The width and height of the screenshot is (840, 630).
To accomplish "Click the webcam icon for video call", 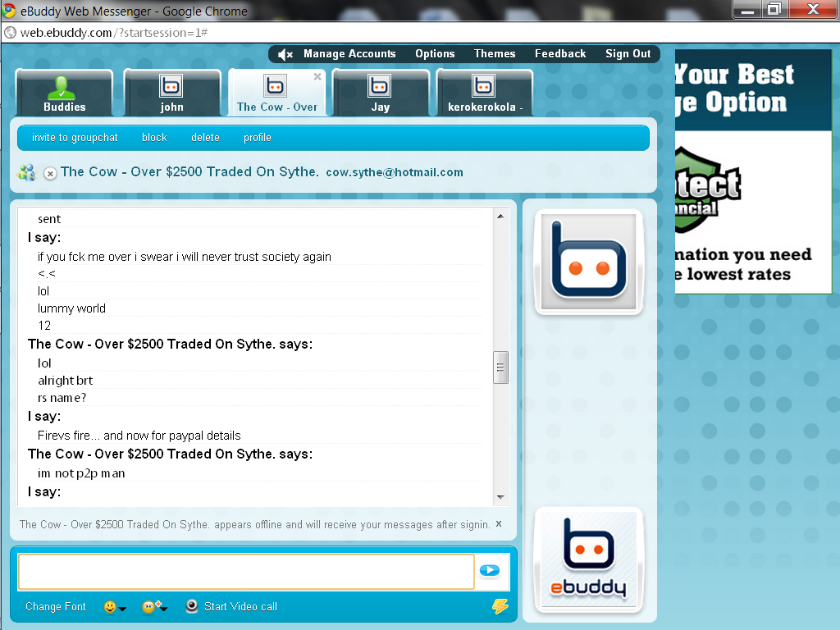I will [192, 606].
